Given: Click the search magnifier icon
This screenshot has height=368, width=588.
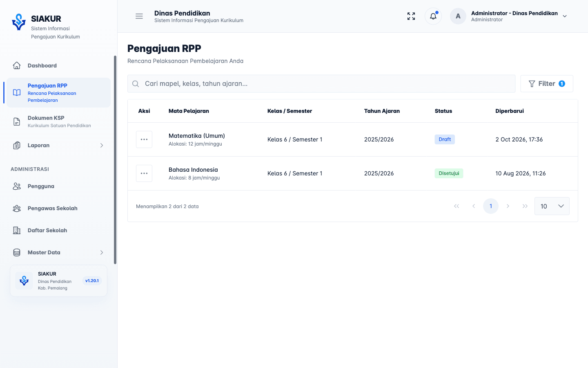Looking at the screenshot, I should click(x=136, y=84).
